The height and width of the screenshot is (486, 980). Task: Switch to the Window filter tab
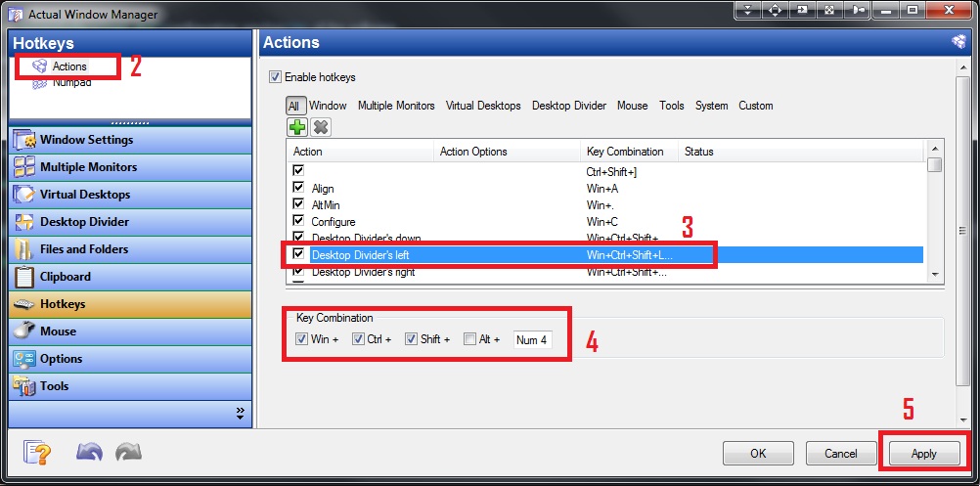point(328,106)
